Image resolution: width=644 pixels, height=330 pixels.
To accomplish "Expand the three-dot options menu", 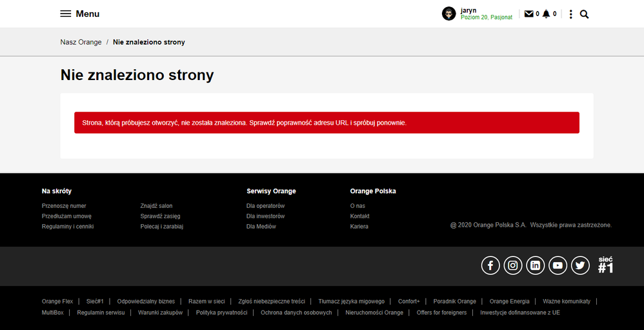I will pos(570,14).
